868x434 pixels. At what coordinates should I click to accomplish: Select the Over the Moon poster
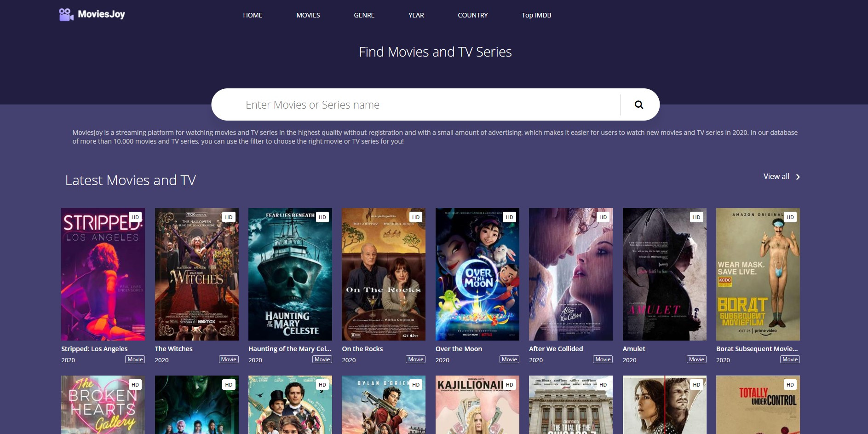click(477, 274)
